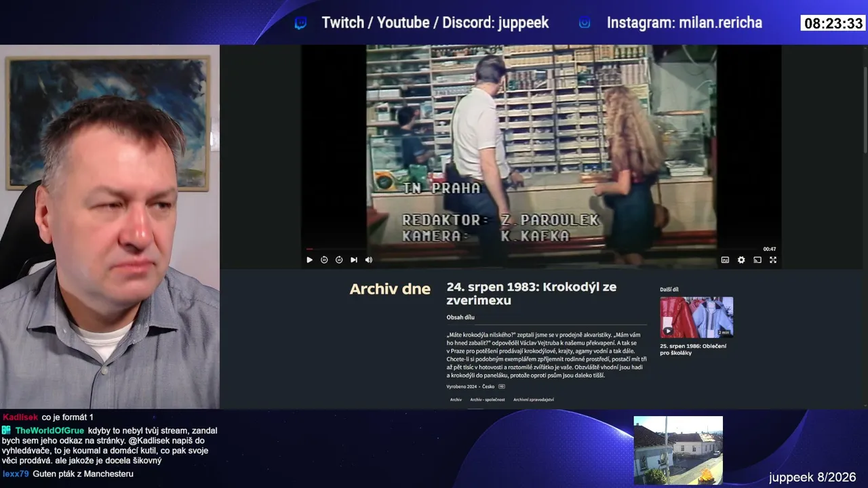Click the Instagram icon in the header
Viewport: 868px width, 488px height.
[585, 23]
